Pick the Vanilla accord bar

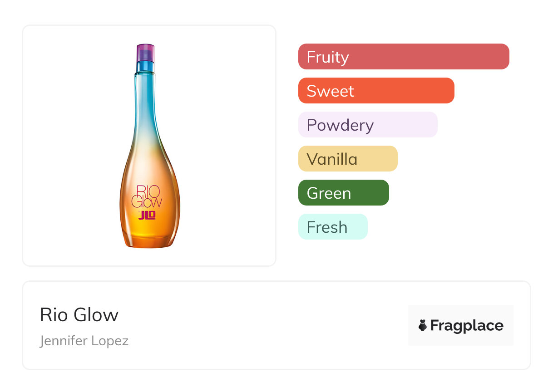(348, 159)
